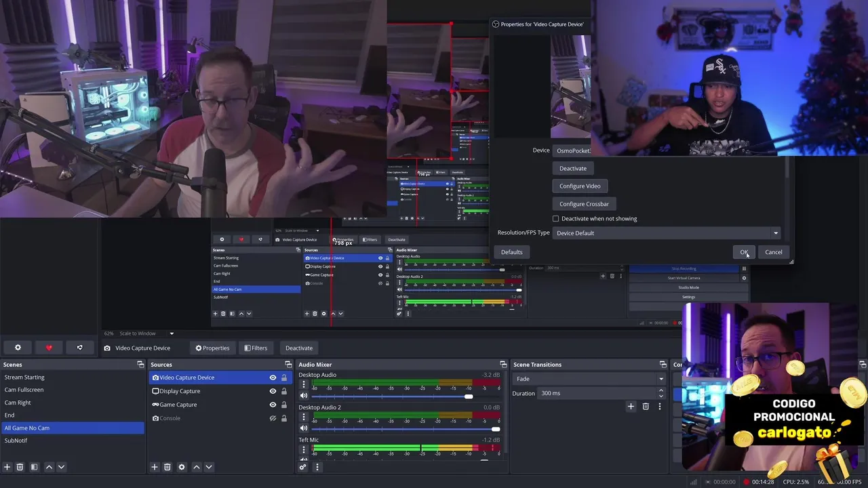The height and width of the screenshot is (488, 868).
Task: Toggle lock on Display Capture source
Action: (x=284, y=391)
